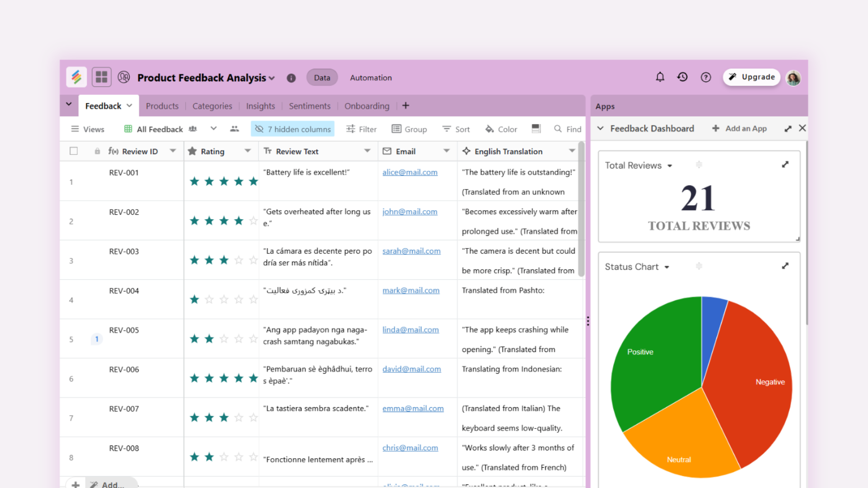This screenshot has width=868, height=488.
Task: Open Find to search records
Action: (x=567, y=129)
